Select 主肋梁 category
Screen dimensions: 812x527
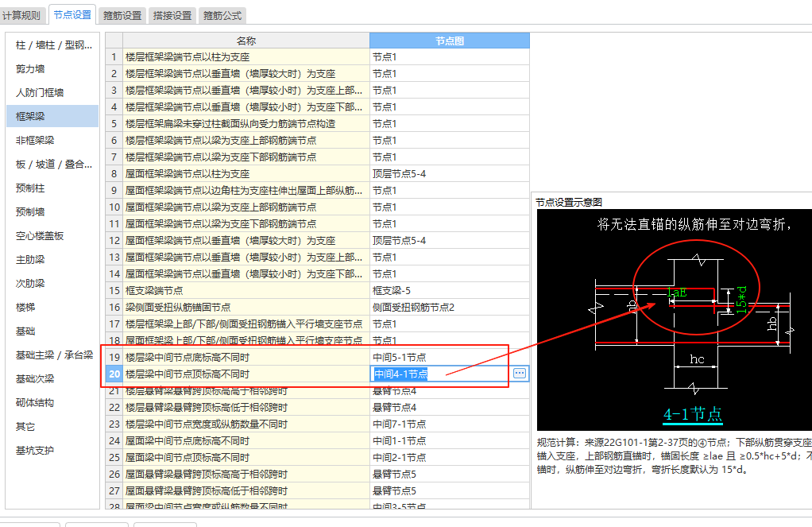click(x=52, y=260)
